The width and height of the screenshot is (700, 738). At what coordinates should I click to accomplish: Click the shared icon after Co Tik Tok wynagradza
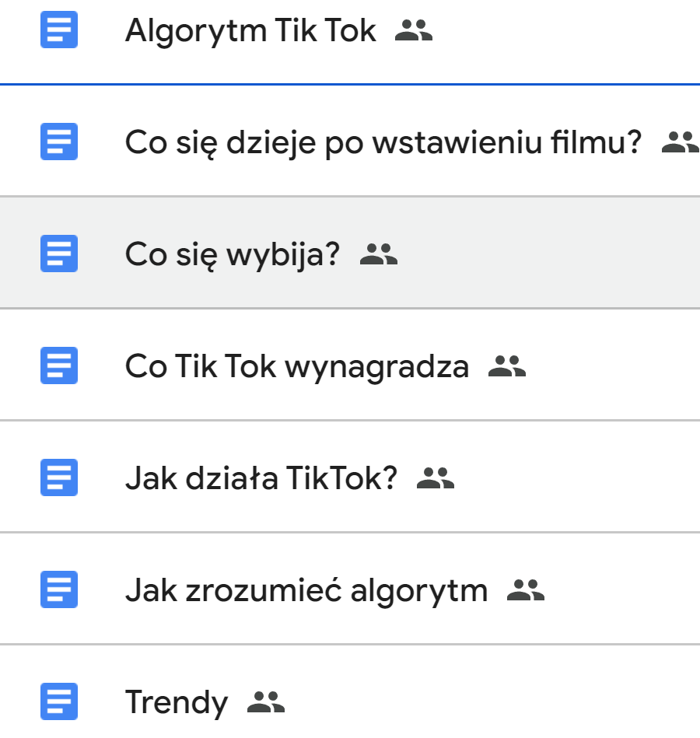pos(507,367)
